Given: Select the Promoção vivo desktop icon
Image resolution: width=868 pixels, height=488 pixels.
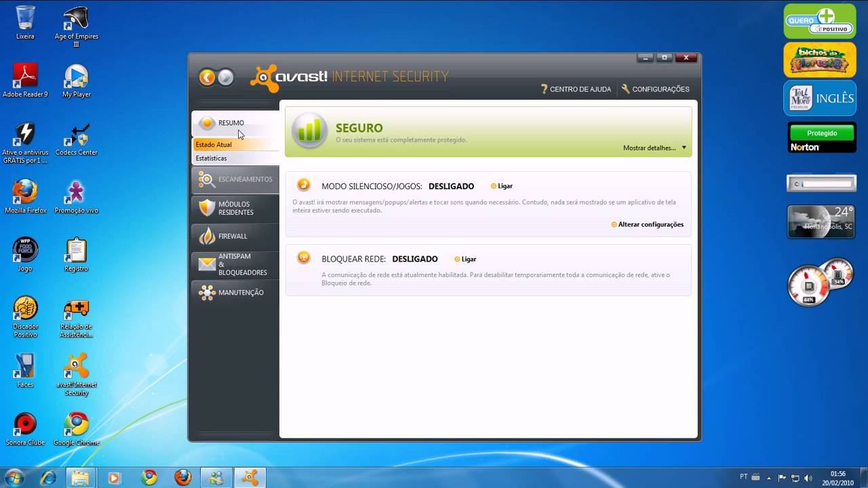Looking at the screenshot, I should tap(76, 197).
